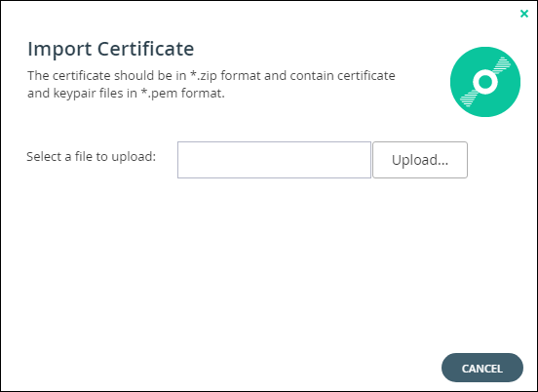Click the white ring center of disc icon
The image size is (538, 392).
tap(485, 82)
